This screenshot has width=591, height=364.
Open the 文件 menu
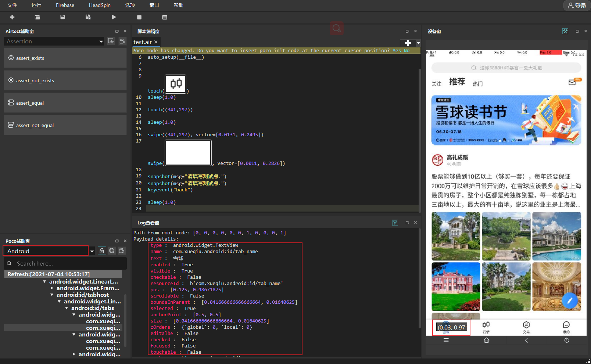(x=12, y=5)
